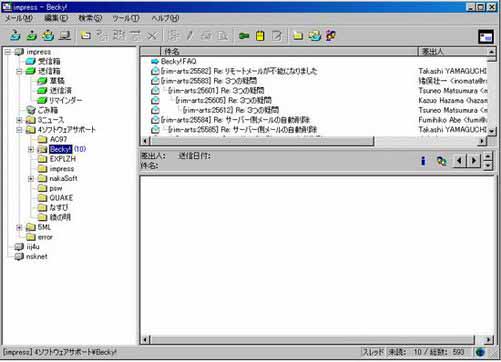Select message [rim-arts:25583] Re: 3つの疑問

pos(209,81)
